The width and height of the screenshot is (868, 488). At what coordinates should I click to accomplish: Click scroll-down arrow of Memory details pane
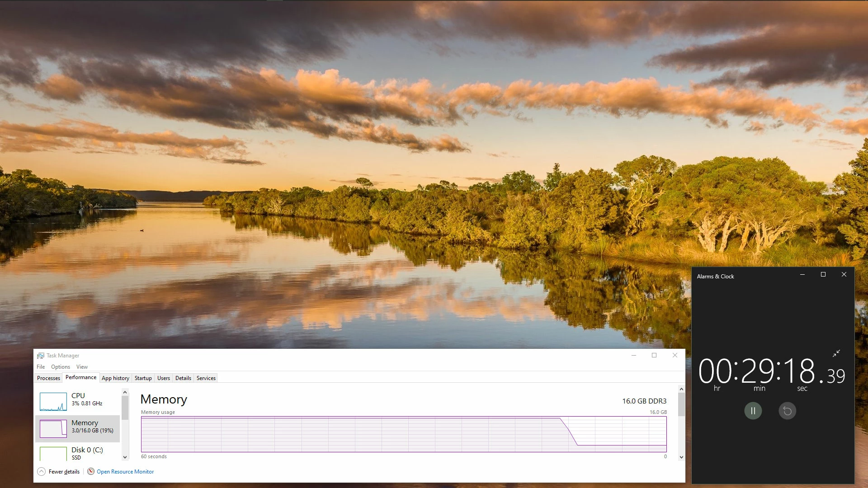681,457
